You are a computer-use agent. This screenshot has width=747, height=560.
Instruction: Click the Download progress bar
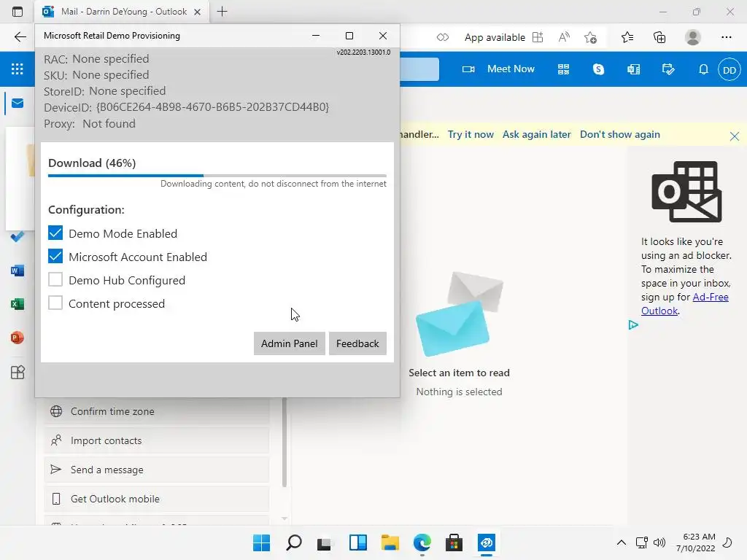217,176
